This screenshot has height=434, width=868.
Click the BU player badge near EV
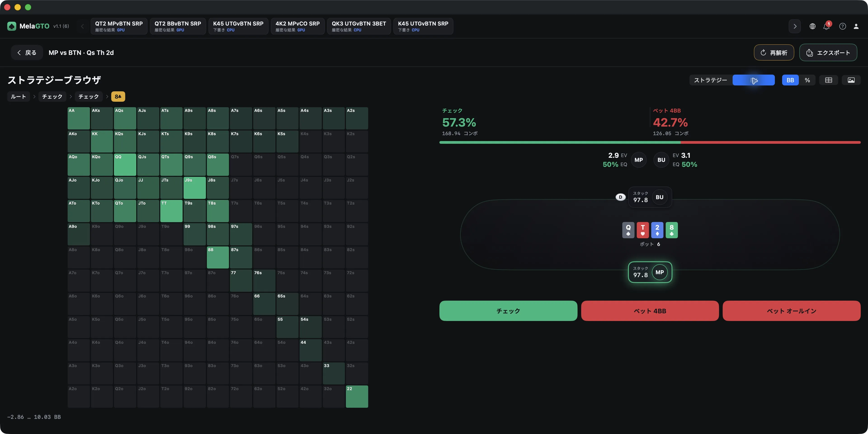point(661,160)
